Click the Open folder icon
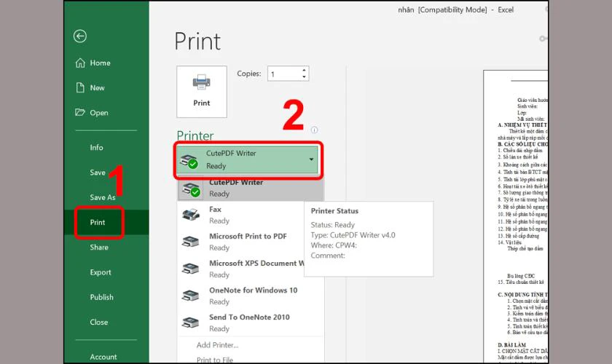The width and height of the screenshot is (612, 364). click(x=79, y=112)
